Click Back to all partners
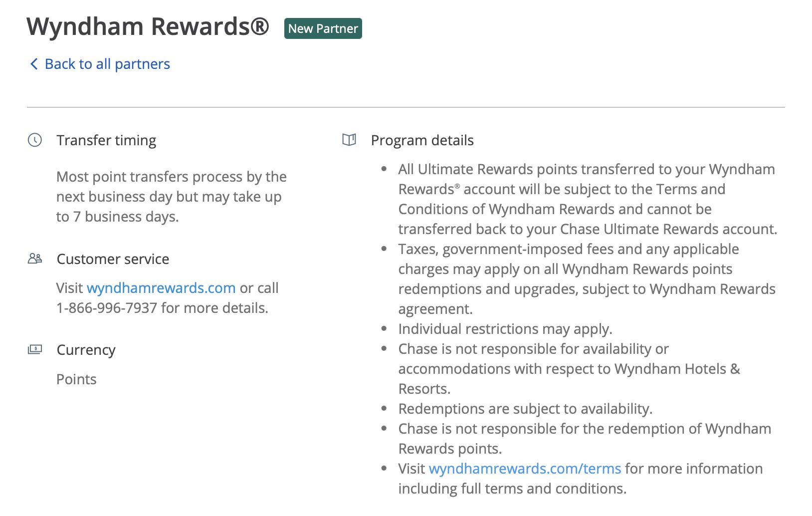Screen dimensions: 812x516 pyautogui.click(x=107, y=64)
